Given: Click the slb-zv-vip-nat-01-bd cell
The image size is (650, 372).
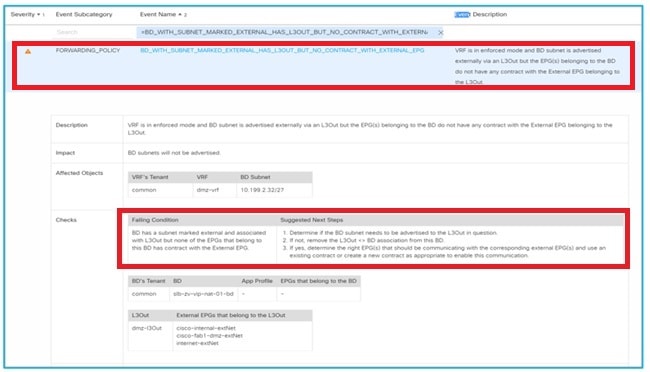Looking at the screenshot, I should coord(203,294).
